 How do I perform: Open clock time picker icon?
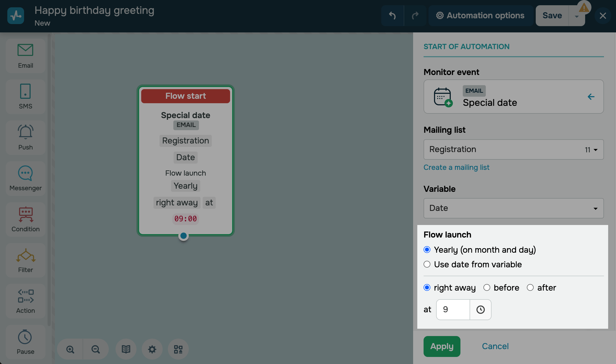click(x=480, y=309)
